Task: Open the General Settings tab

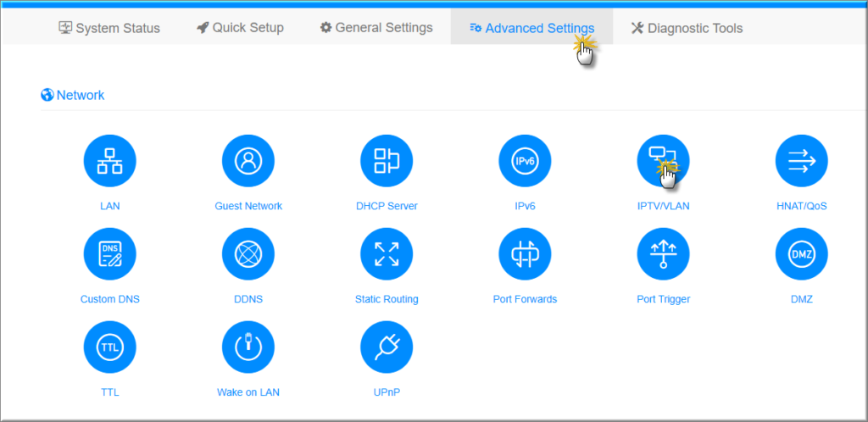Action: pos(376,28)
